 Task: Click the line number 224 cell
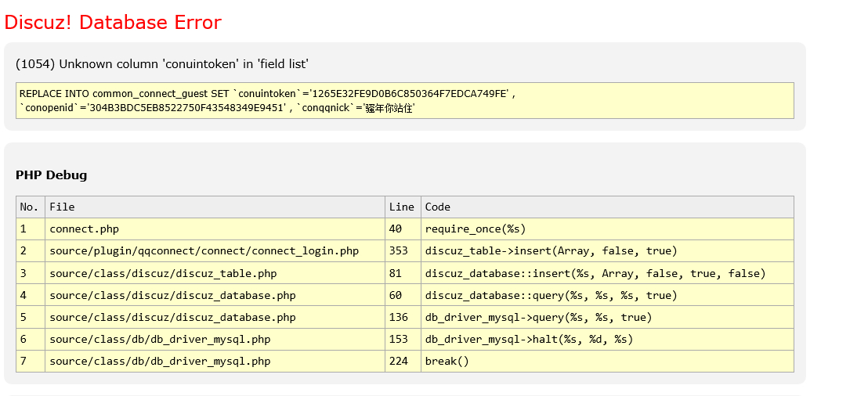click(x=399, y=361)
